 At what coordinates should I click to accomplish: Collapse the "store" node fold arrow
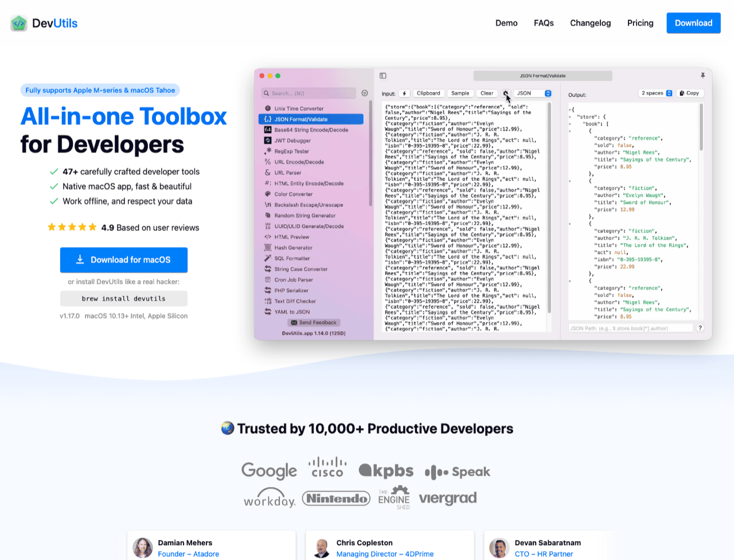pos(571,117)
